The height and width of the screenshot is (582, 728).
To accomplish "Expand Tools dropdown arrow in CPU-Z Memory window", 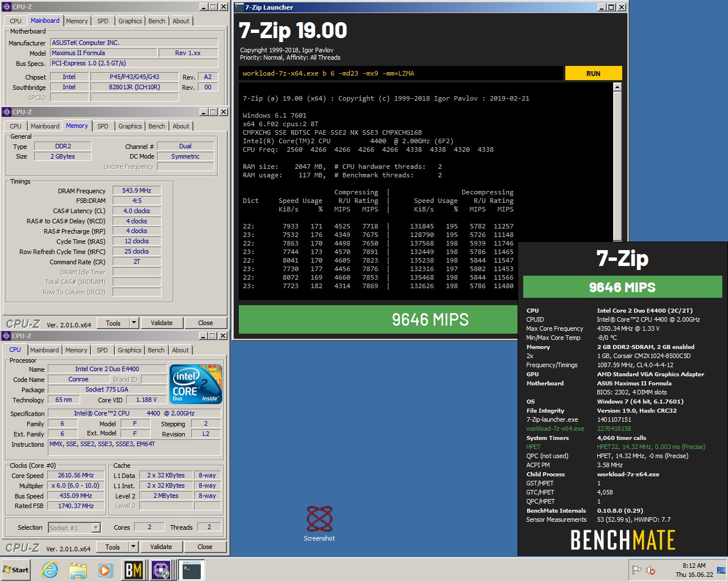I will click(134, 323).
